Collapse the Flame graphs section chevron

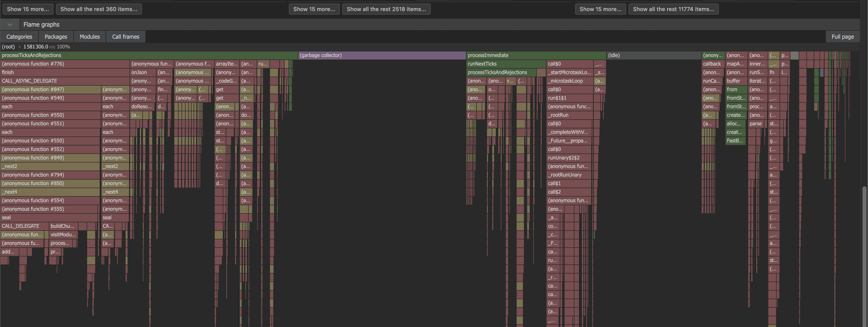(10, 24)
